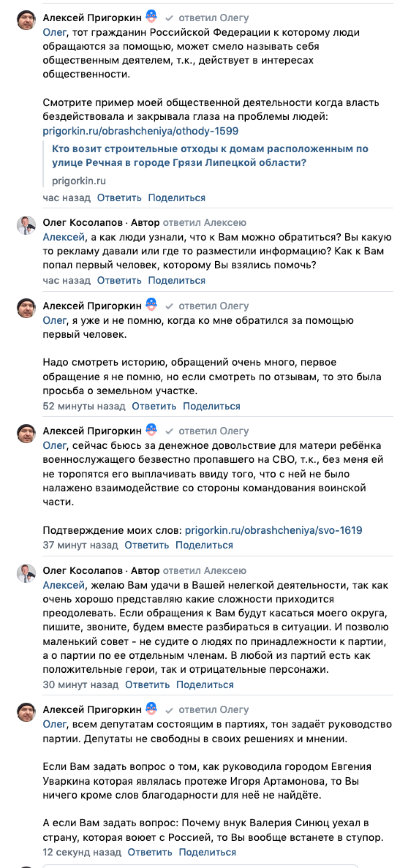The width and height of the screenshot is (408, 868).
Task: Open the prigorkin.ru/obrashcheniya/othody-1599 link
Action: (141, 131)
